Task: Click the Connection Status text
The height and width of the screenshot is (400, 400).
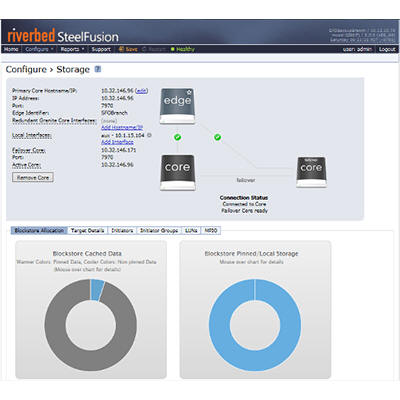Action: coord(244,198)
